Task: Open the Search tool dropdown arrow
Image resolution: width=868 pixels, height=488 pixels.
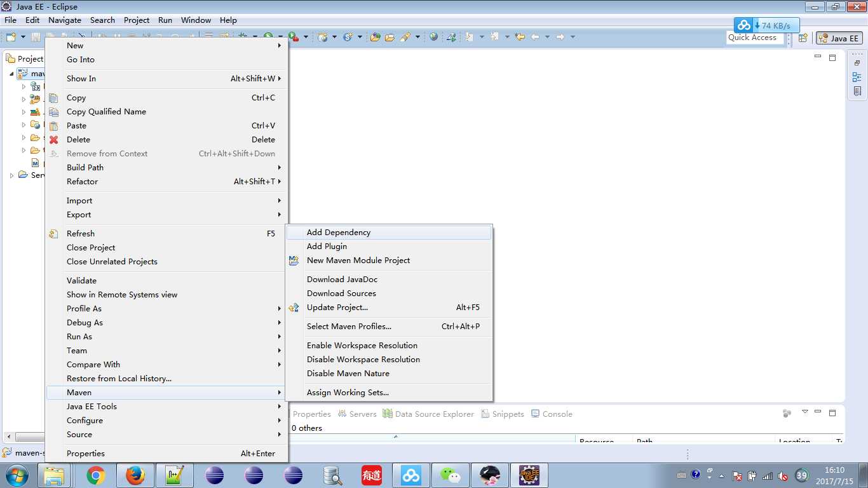Action: tap(417, 37)
